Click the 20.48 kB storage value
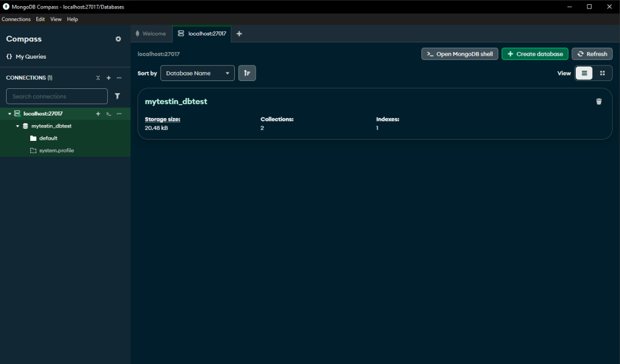The width and height of the screenshot is (620, 364). [156, 128]
